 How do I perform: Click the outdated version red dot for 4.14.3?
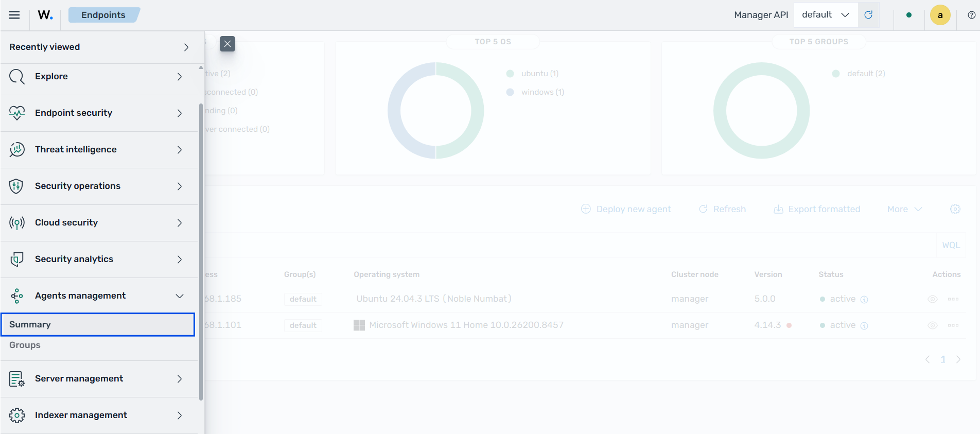(x=789, y=325)
